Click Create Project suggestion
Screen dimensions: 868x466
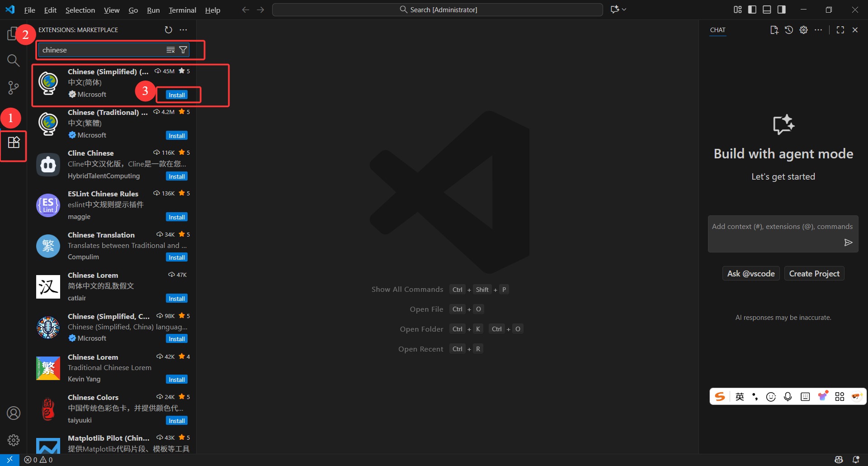coord(814,274)
